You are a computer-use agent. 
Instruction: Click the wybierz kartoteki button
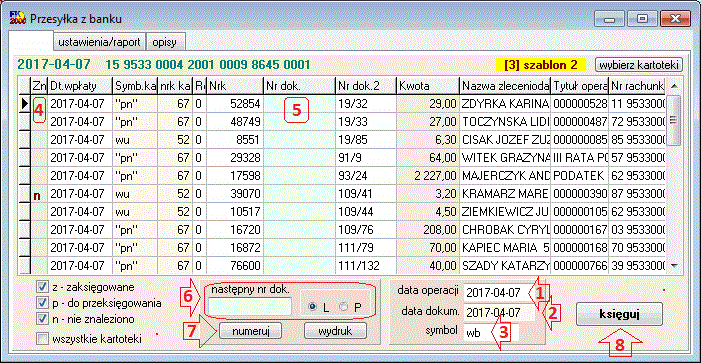(638, 65)
